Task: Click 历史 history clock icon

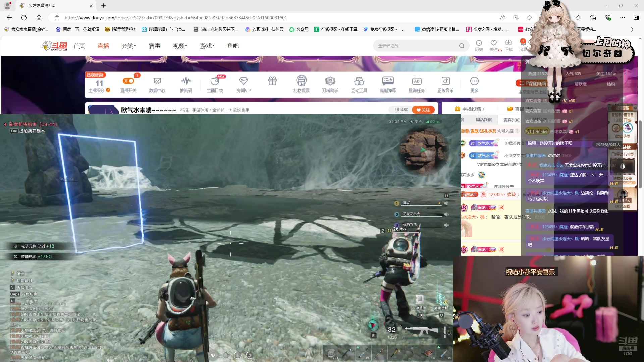Action: click(x=479, y=43)
